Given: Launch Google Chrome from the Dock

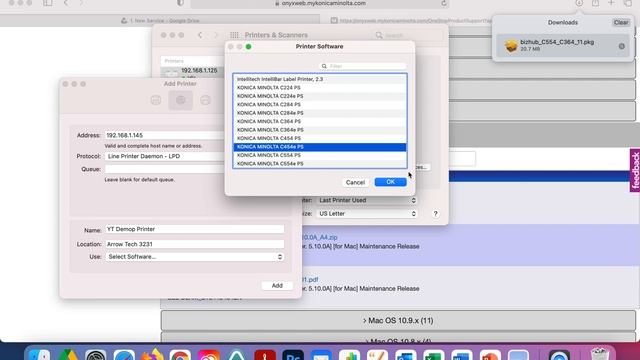Looking at the screenshot, I should click(x=180, y=355).
